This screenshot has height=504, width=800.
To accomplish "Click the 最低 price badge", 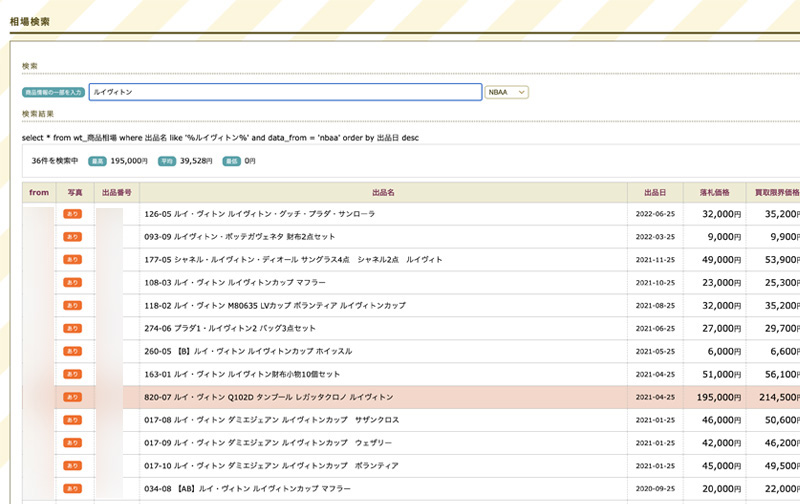I will pos(232,161).
